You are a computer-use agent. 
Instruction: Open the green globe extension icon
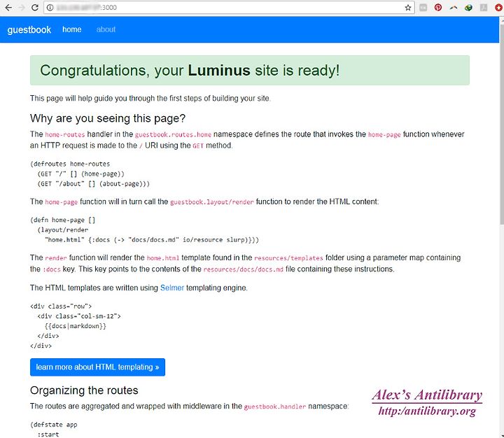(x=468, y=8)
